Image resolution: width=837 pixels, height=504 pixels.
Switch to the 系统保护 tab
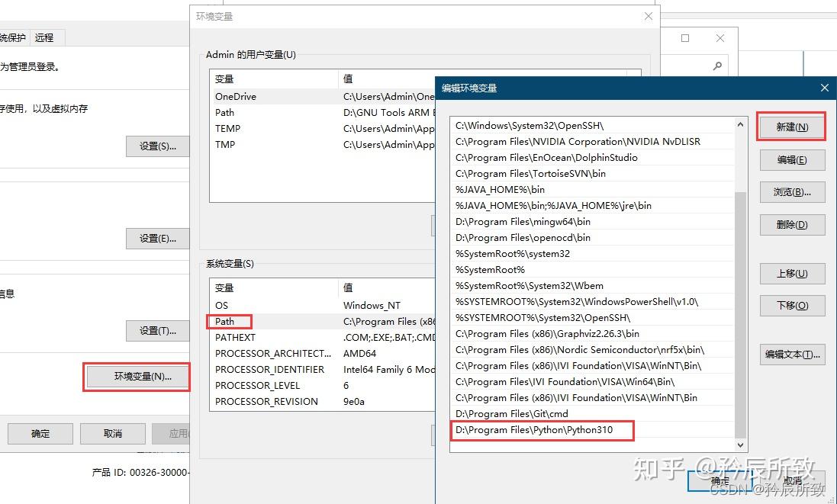pos(12,37)
